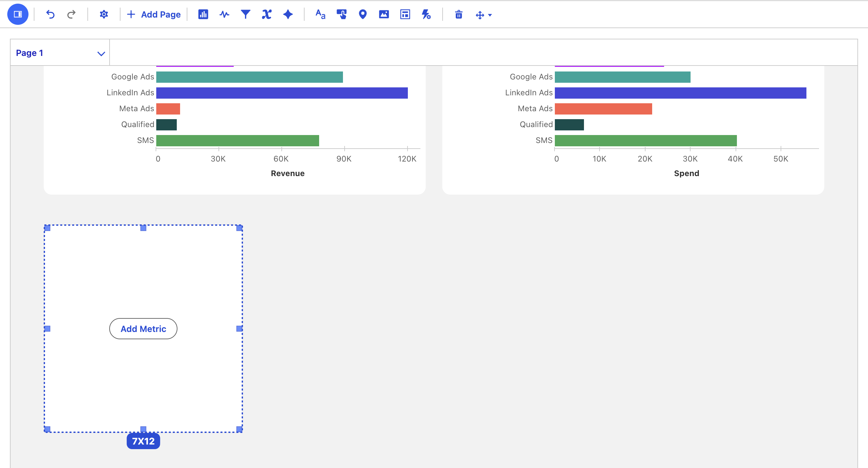Image resolution: width=868 pixels, height=468 pixels.
Task: Click the Qualified revenue bar
Action: pyautogui.click(x=167, y=124)
